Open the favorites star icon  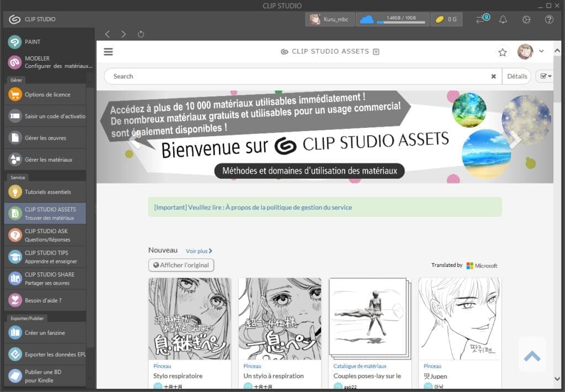[502, 52]
